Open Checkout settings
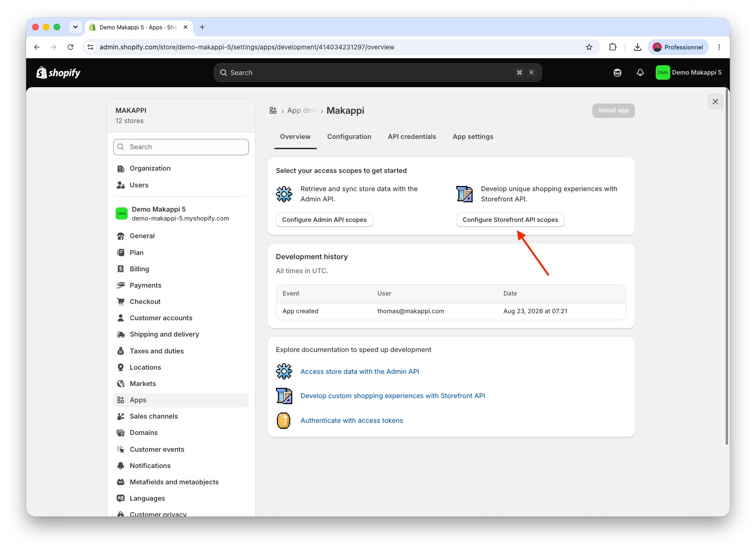The width and height of the screenshot is (756, 551). 181,302
